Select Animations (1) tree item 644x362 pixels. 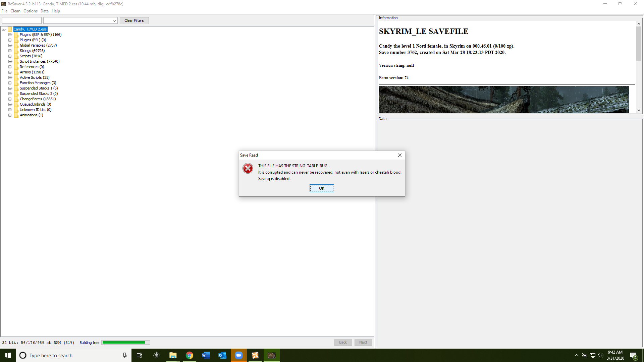point(31,115)
